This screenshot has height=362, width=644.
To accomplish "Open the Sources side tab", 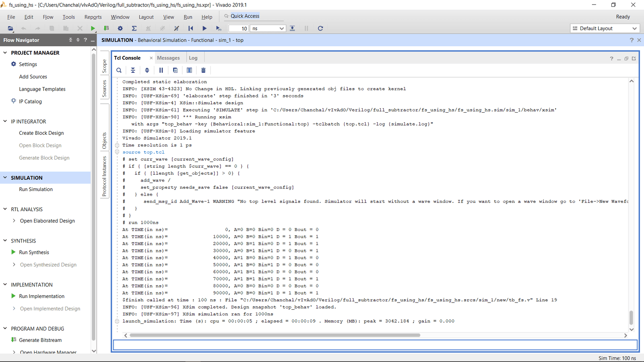I will [x=104, y=88].
